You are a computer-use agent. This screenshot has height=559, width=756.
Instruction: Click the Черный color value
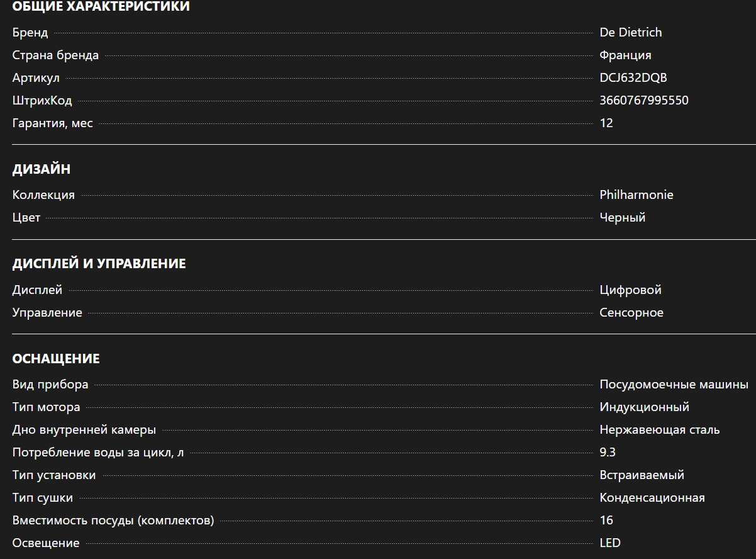[x=622, y=218]
